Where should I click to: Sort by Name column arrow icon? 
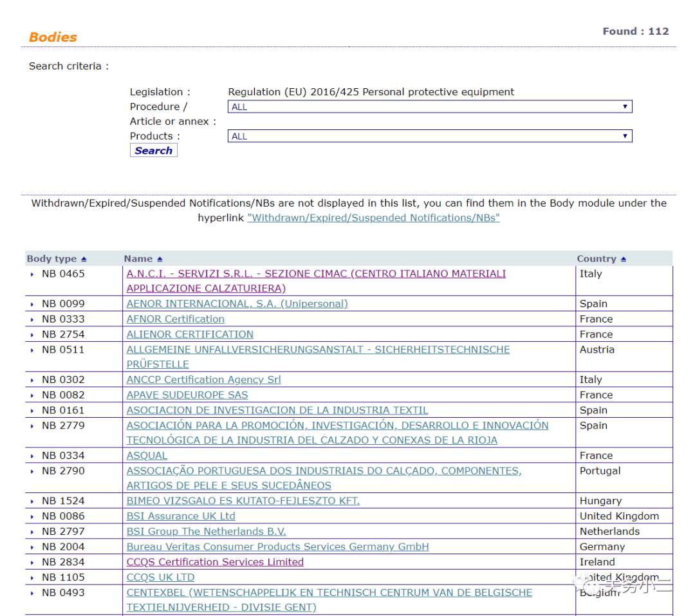pyautogui.click(x=160, y=259)
